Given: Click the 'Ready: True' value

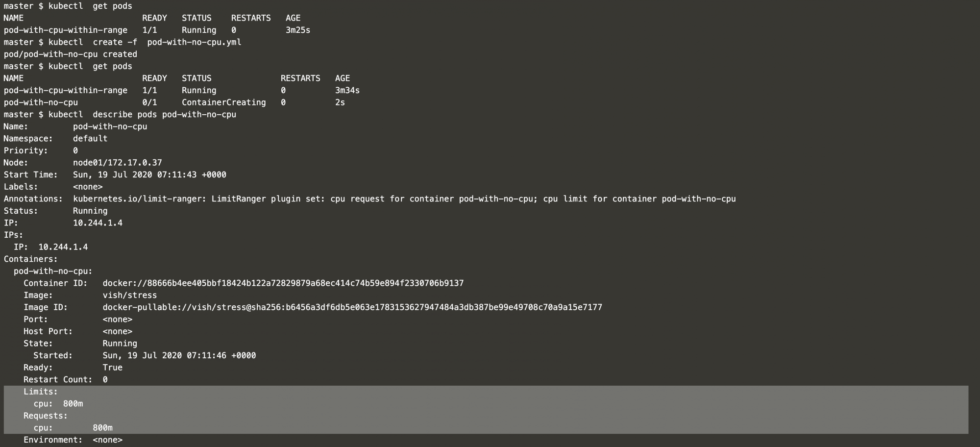Looking at the screenshot, I should click(x=113, y=368).
